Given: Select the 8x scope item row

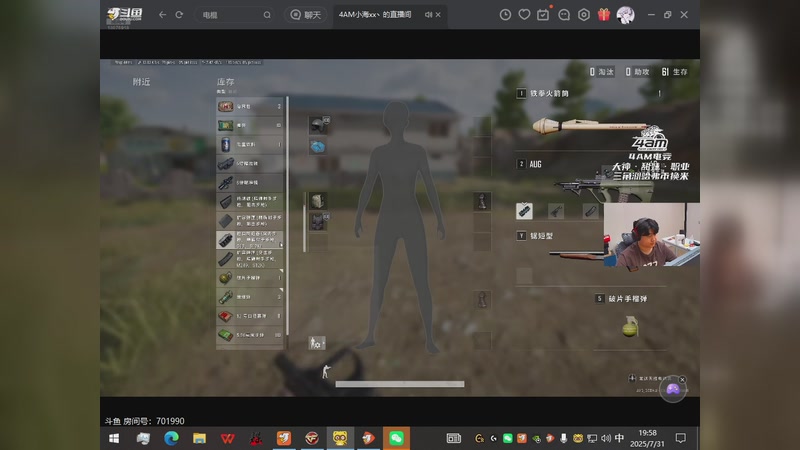Looking at the screenshot, I should (x=249, y=182).
